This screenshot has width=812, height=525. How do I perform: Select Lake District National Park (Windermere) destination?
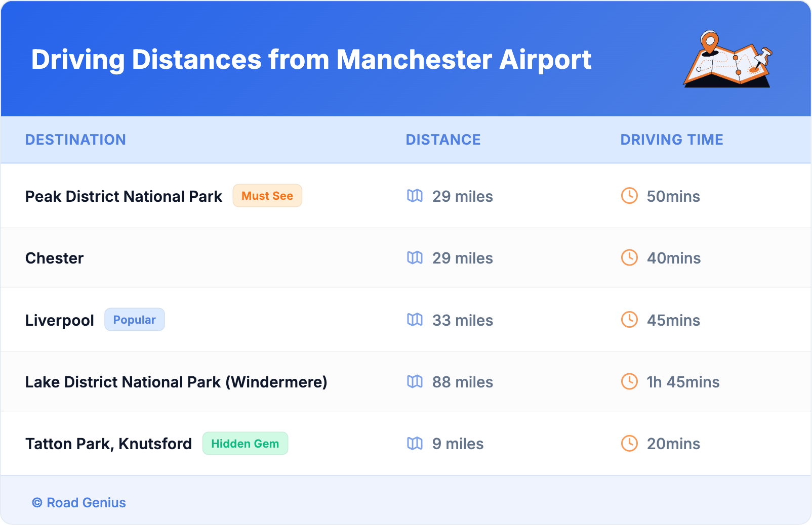[x=176, y=382]
